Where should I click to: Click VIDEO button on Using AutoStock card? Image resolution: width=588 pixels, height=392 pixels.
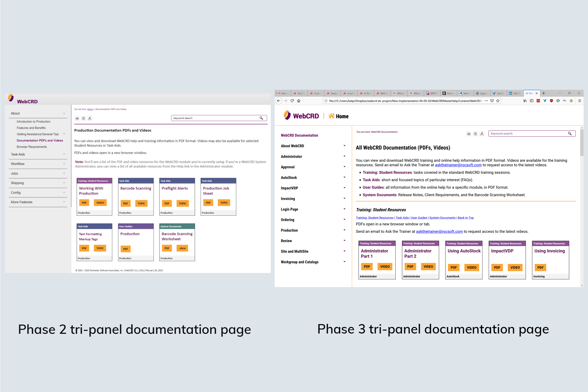471,267
